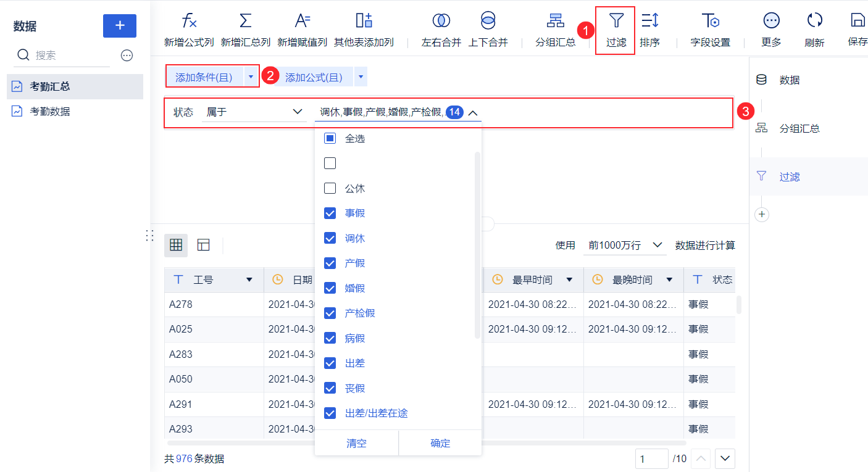Uncheck the 事假 checkbox
The height and width of the screenshot is (472, 868).
pos(330,213)
